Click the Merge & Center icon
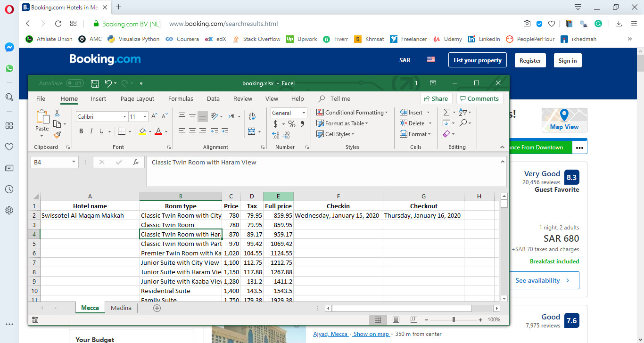The width and height of the screenshot is (644, 343). click(251, 131)
